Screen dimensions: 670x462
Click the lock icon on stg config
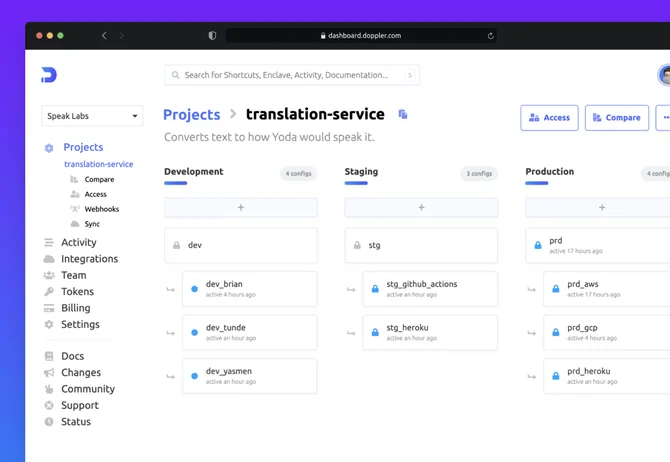pyautogui.click(x=357, y=245)
